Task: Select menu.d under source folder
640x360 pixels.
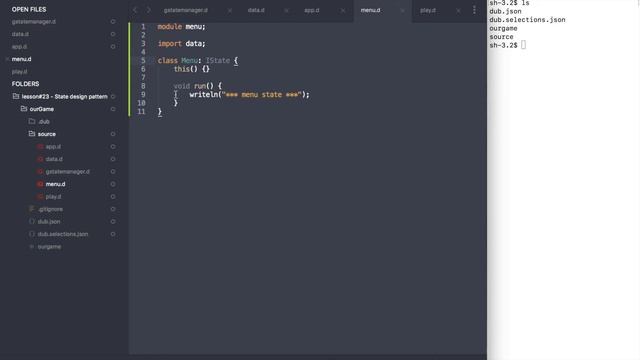Action: pyautogui.click(x=56, y=184)
